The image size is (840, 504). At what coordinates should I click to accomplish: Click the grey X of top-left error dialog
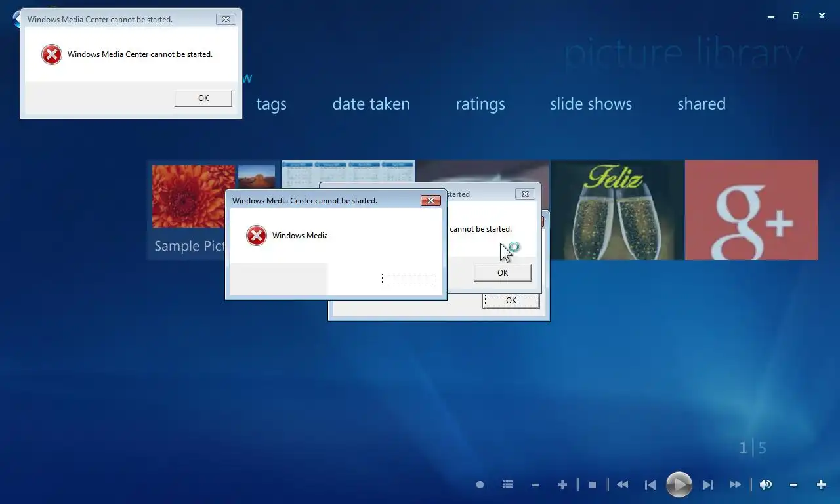pyautogui.click(x=226, y=20)
